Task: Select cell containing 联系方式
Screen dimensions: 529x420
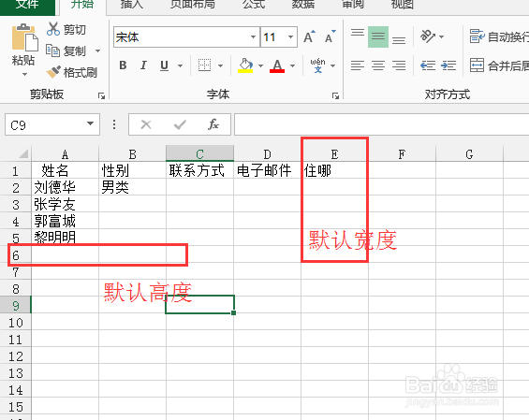Action: click(x=199, y=170)
